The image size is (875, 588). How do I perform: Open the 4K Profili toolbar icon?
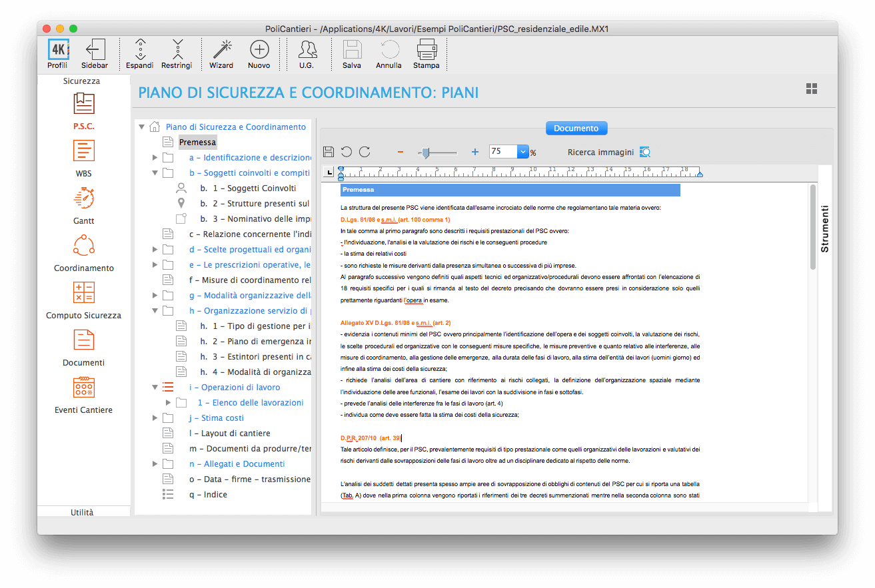(x=58, y=49)
